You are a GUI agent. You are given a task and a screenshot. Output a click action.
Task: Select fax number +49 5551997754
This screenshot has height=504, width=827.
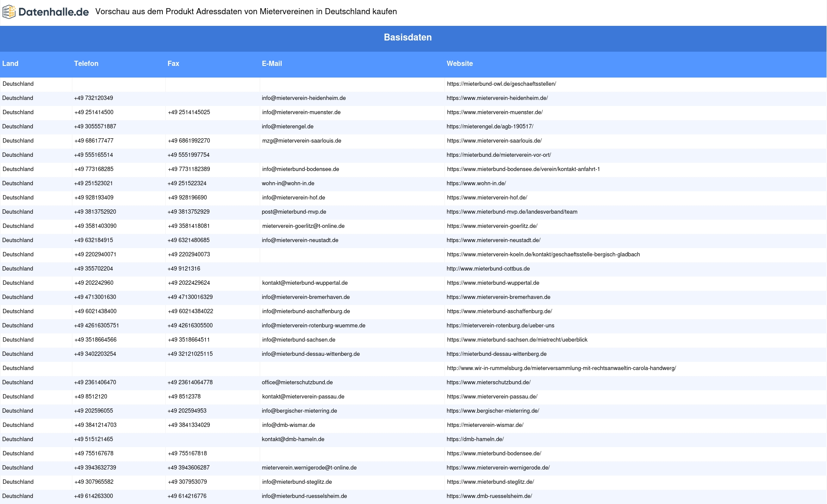pos(189,155)
